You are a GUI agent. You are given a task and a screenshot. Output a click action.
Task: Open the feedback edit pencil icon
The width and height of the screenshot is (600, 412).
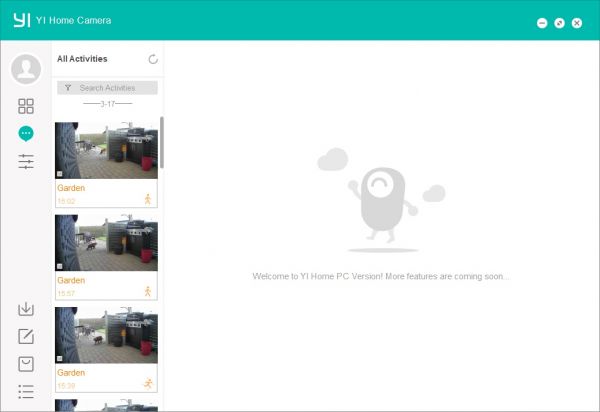point(26,336)
